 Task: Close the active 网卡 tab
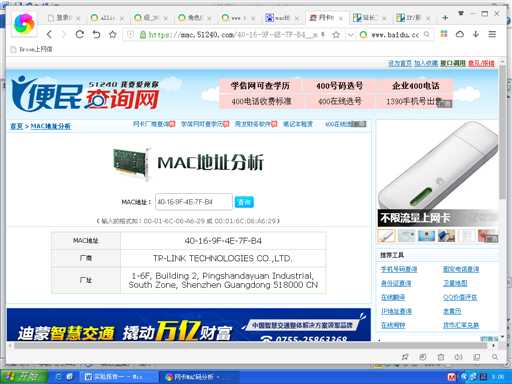(x=341, y=18)
